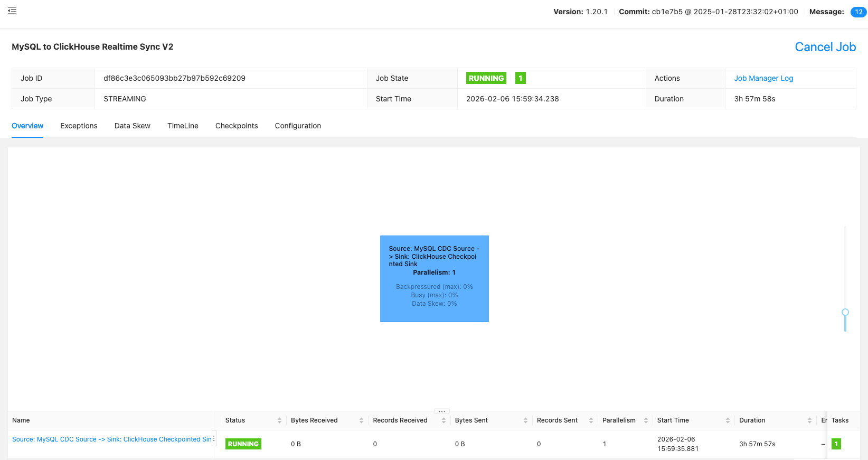The height and width of the screenshot is (460, 868).
Task: Click the Start Time value 2026-02-06 15:59:34.238
Action: pyautogui.click(x=512, y=99)
